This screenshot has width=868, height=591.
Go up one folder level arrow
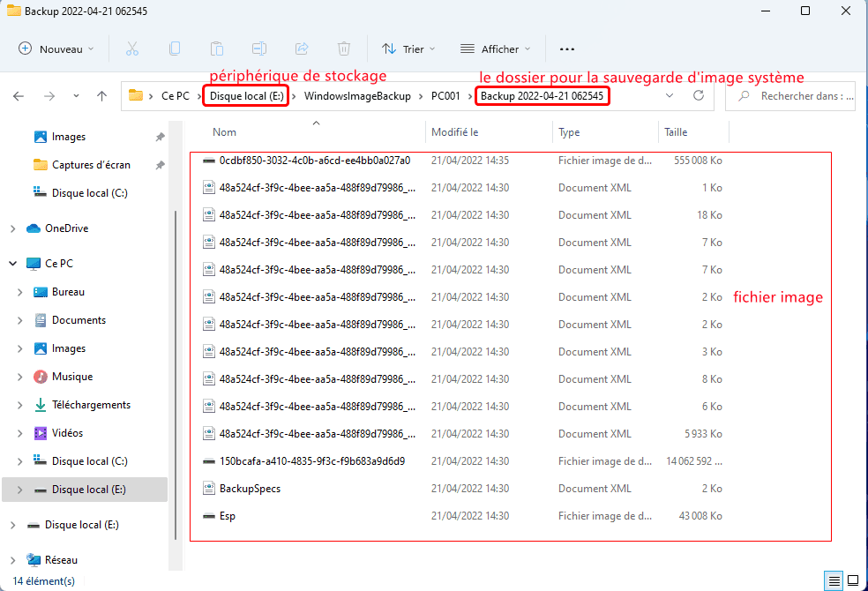(101, 96)
